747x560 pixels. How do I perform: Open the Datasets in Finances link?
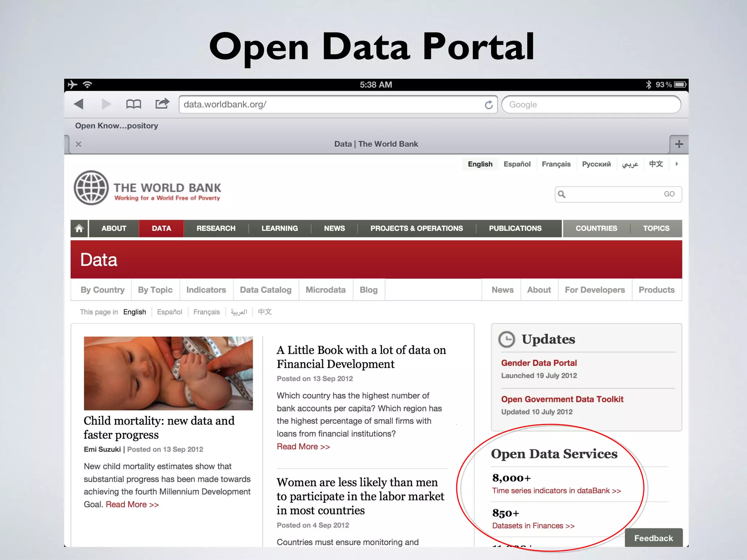533,526
